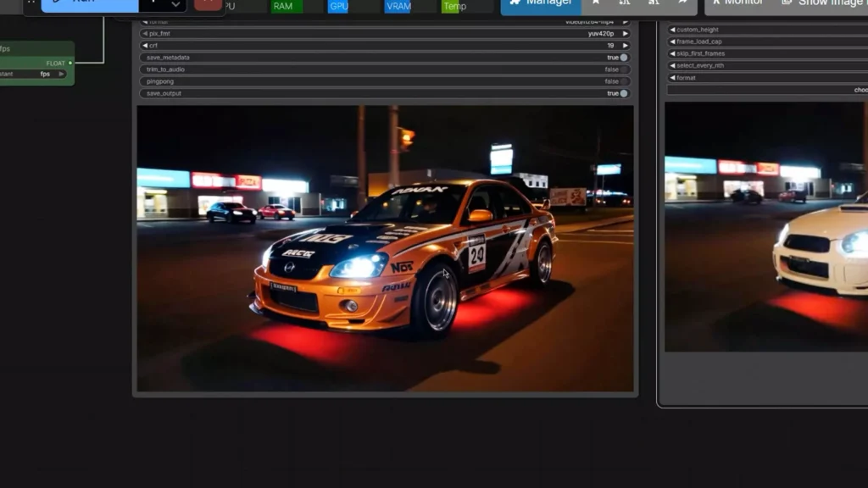
Task: Click right arrow on fps widget
Action: [61, 75]
